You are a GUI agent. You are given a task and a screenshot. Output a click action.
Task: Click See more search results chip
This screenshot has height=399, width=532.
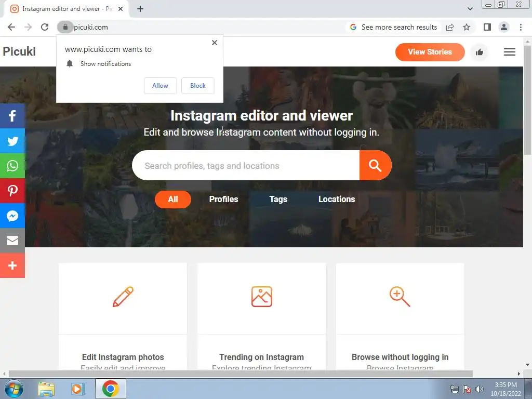coord(394,27)
